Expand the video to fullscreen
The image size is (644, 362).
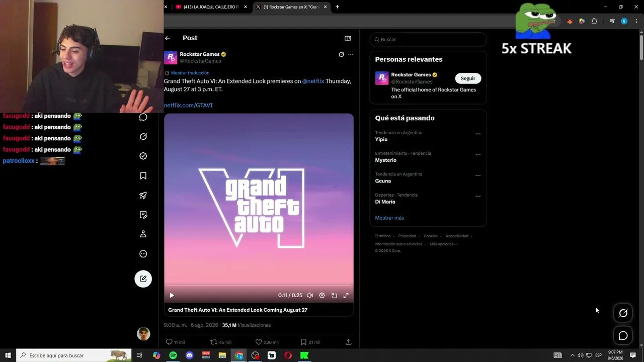pos(346,296)
